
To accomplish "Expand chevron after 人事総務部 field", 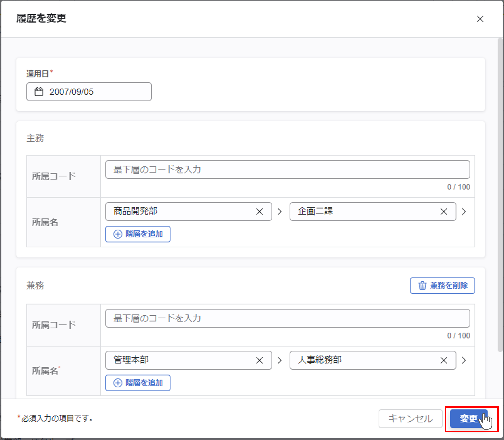I will 464,360.
